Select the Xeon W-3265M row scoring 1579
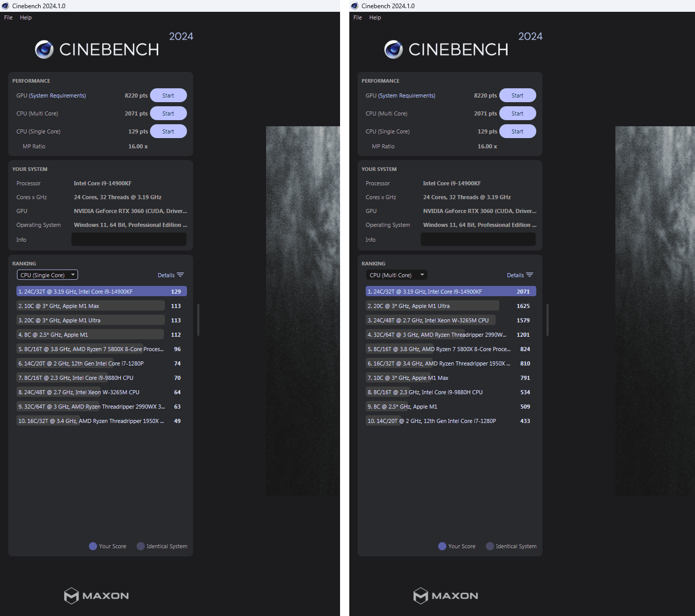 pos(451,320)
